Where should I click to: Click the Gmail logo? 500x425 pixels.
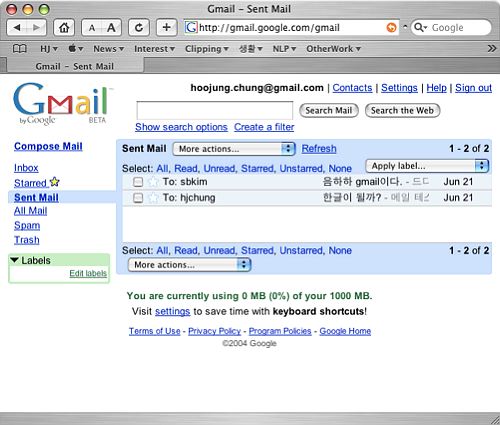62,103
